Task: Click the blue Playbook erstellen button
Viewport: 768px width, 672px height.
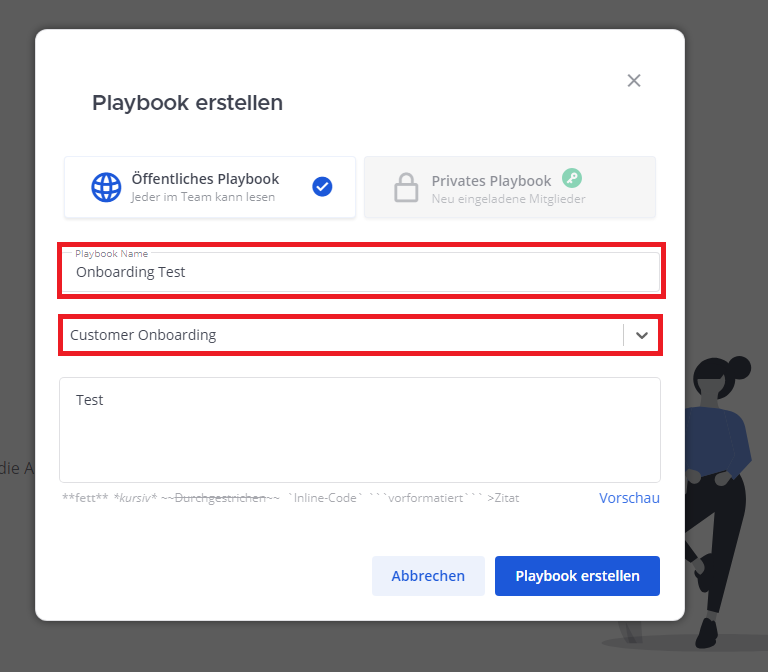Action: point(577,576)
